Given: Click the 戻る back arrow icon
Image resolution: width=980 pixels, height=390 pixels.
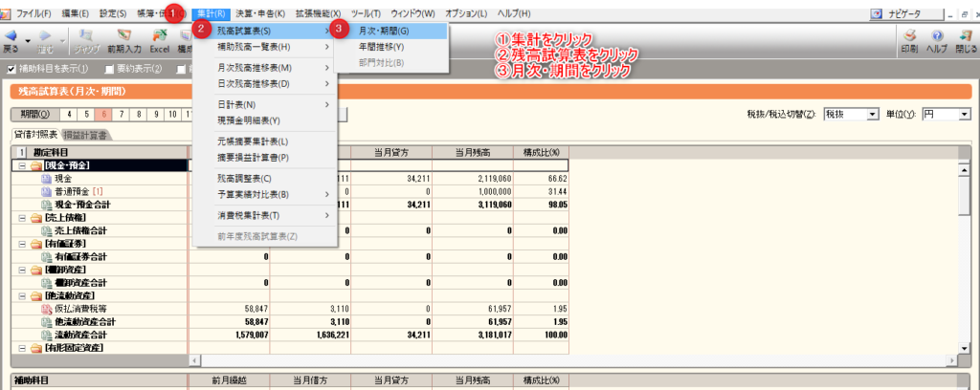Looking at the screenshot, I should point(11,35).
